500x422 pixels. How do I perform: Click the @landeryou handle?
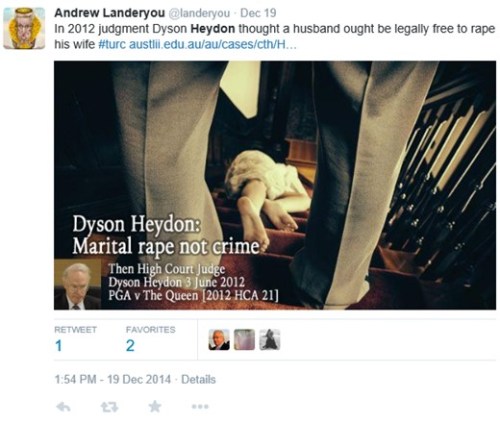[200, 13]
